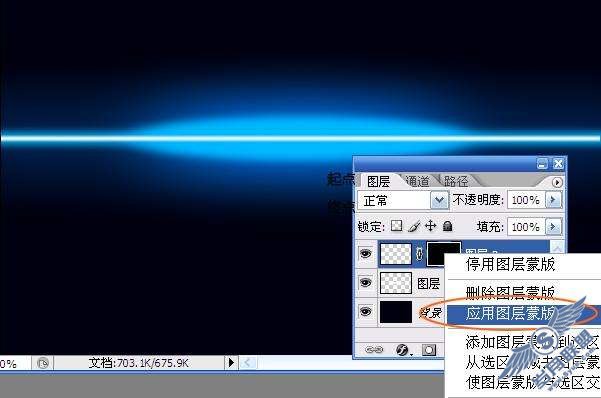Image resolution: width=601 pixels, height=398 pixels.
Task: Toggle lock image pixels brush icon
Action: tap(414, 226)
